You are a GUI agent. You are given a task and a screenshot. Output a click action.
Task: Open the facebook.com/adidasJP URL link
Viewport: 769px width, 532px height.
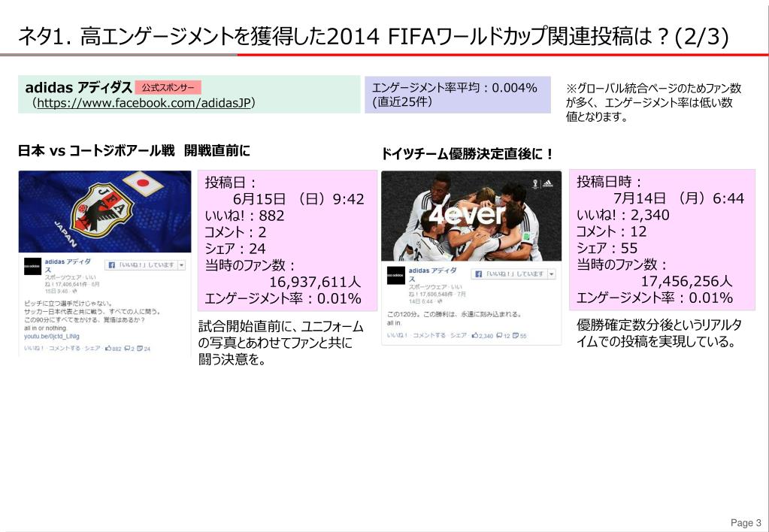[x=144, y=103]
